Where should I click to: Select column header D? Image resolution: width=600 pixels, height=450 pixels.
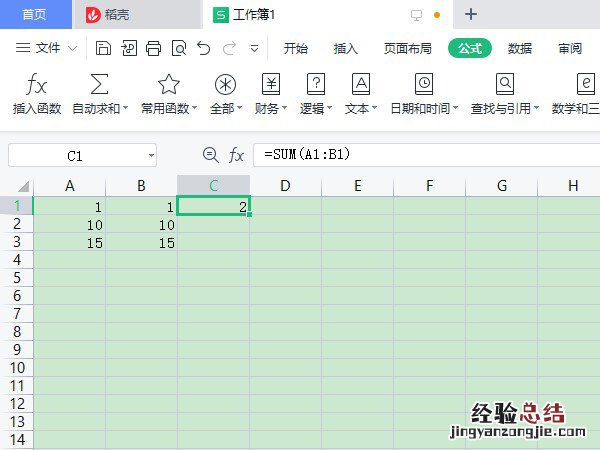pos(285,185)
